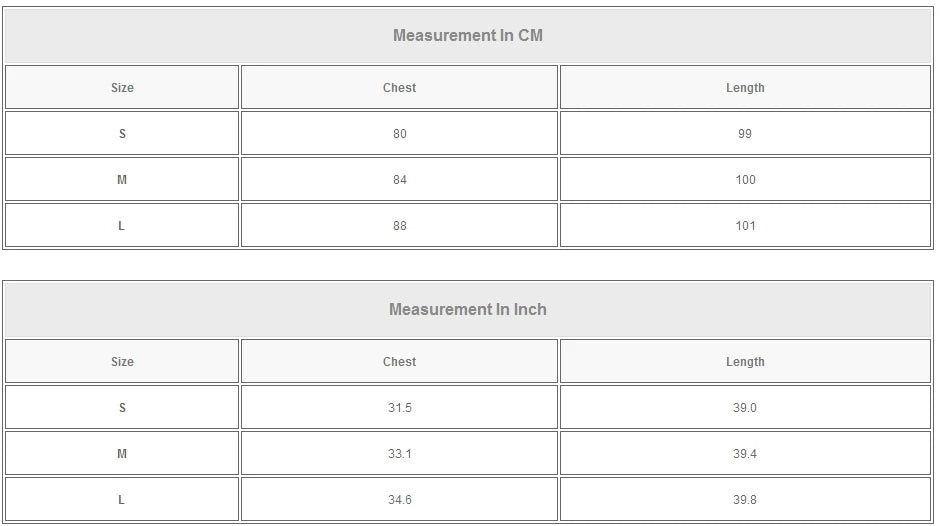The width and height of the screenshot is (940, 526).
Task: Select the Chest header in CM table
Action: coord(399,88)
